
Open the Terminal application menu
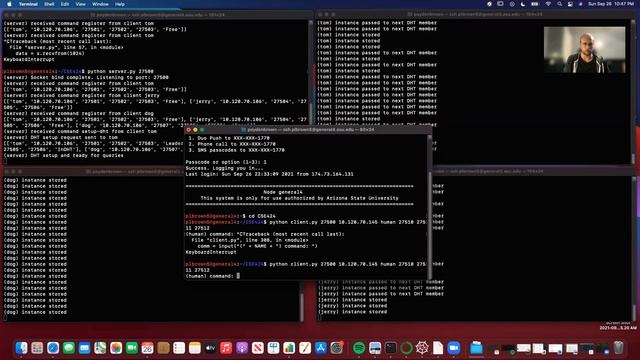pyautogui.click(x=28, y=4)
